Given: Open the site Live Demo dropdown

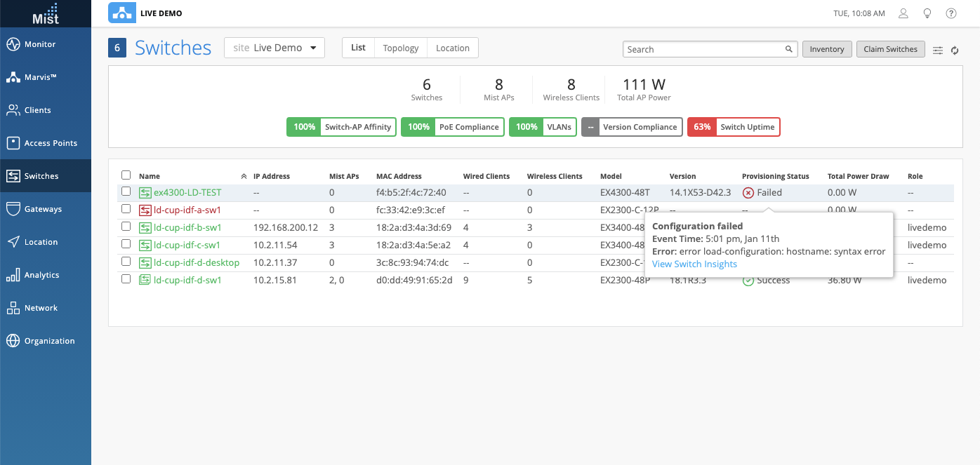Looking at the screenshot, I should [274, 48].
